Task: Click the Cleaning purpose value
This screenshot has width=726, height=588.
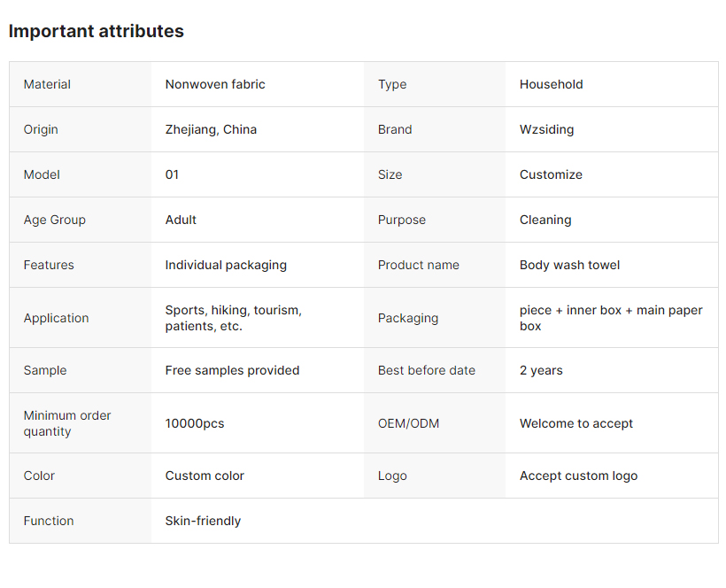Action: [x=545, y=220]
